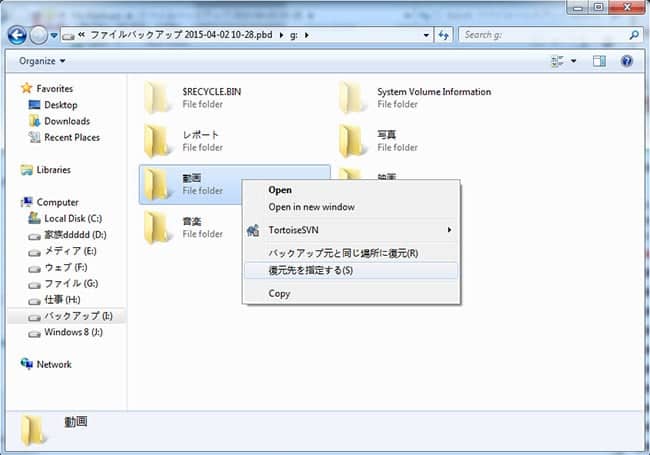The height and width of the screenshot is (455, 650).
Task: Select Network in navigation pane
Action: click(x=54, y=365)
